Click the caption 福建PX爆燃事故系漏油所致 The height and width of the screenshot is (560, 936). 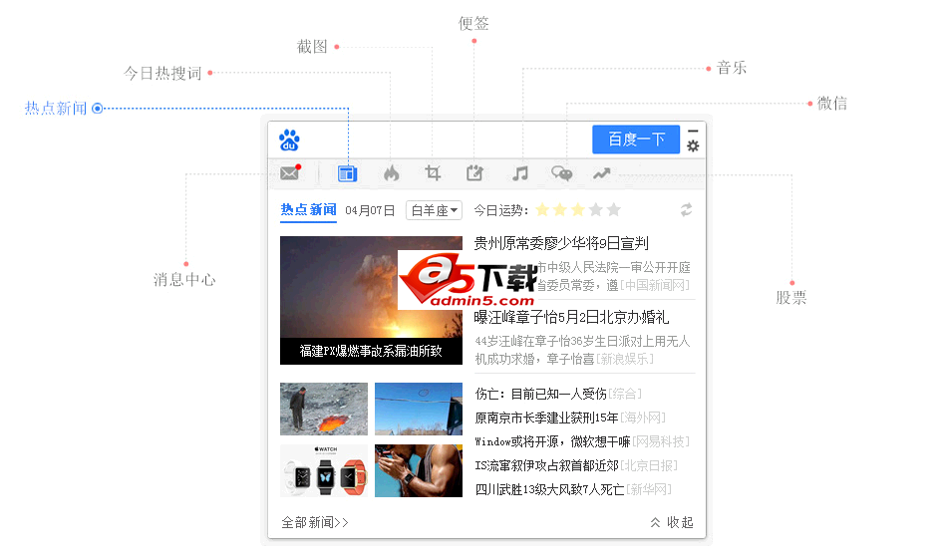(x=371, y=351)
